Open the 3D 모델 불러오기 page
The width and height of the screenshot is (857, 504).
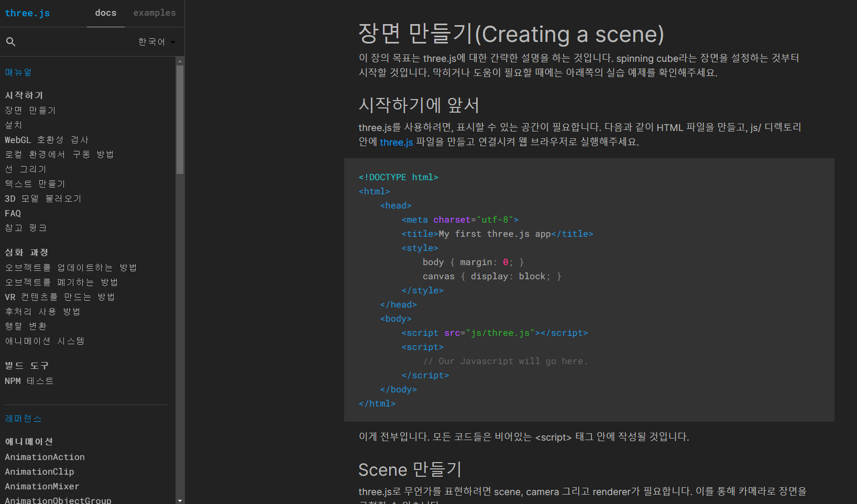tap(43, 199)
